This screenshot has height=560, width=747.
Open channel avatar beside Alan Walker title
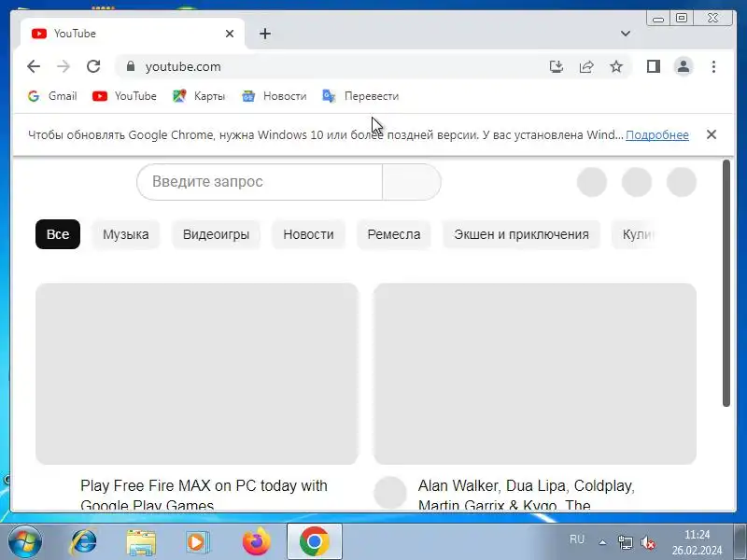pos(390,493)
